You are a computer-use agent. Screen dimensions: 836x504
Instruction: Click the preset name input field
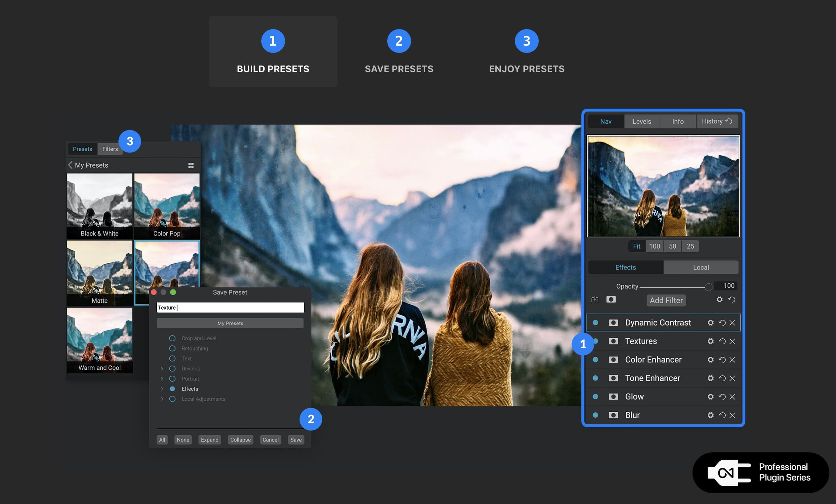point(230,308)
